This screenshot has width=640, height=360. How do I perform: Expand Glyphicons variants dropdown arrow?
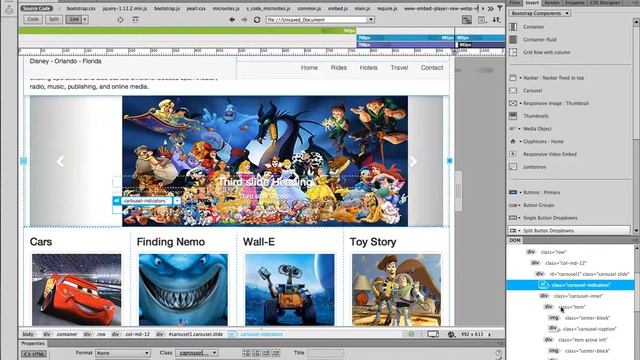click(x=520, y=142)
